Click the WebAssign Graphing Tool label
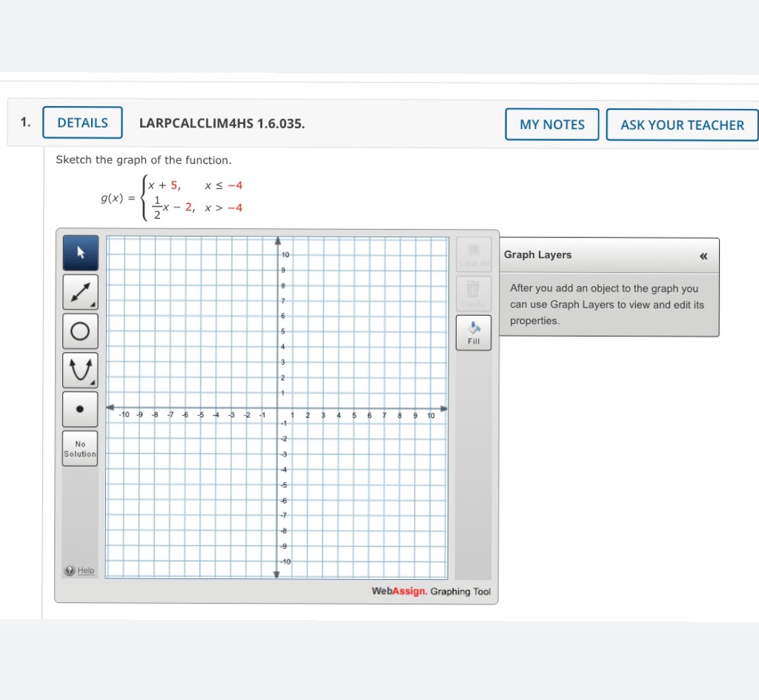The width and height of the screenshot is (759, 700). (x=431, y=591)
